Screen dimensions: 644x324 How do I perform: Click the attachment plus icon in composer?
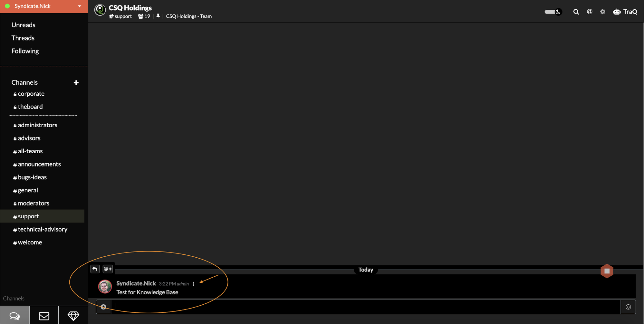click(x=103, y=307)
